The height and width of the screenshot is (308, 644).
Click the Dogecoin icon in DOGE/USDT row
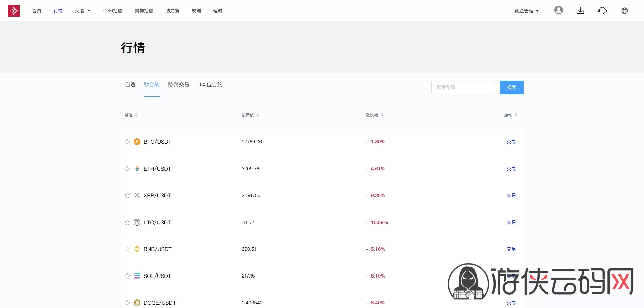(x=137, y=302)
